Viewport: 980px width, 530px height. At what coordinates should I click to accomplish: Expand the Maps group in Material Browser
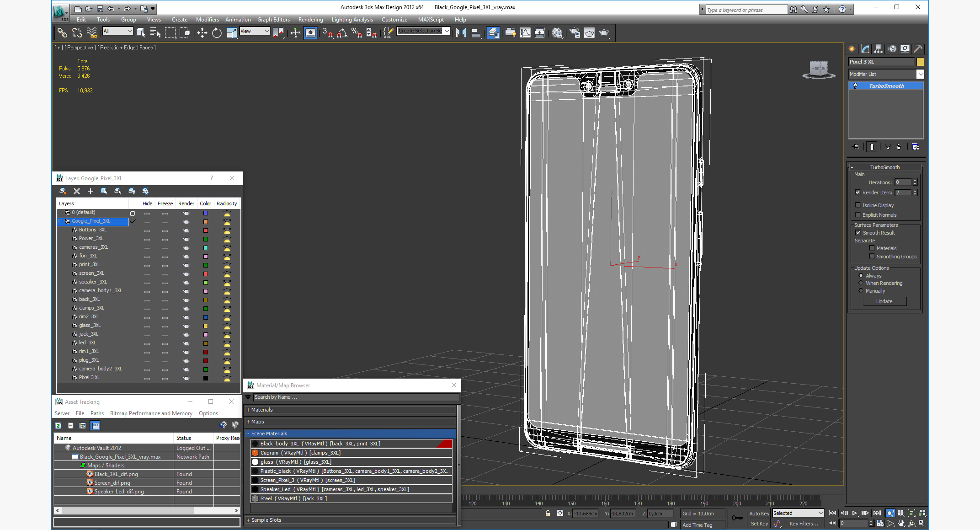click(x=350, y=422)
